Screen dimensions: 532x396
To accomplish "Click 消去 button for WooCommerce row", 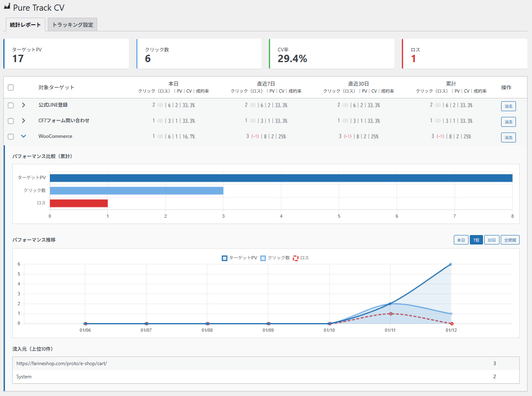I will pyautogui.click(x=508, y=137).
